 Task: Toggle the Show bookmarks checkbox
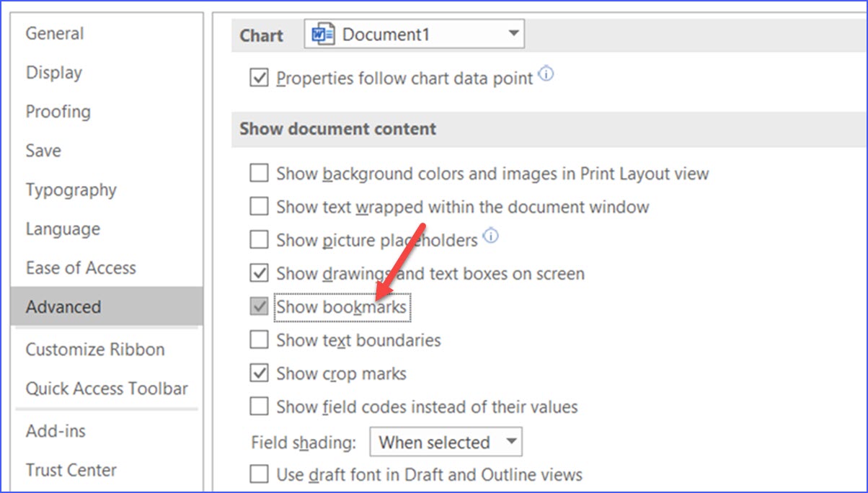coord(258,306)
